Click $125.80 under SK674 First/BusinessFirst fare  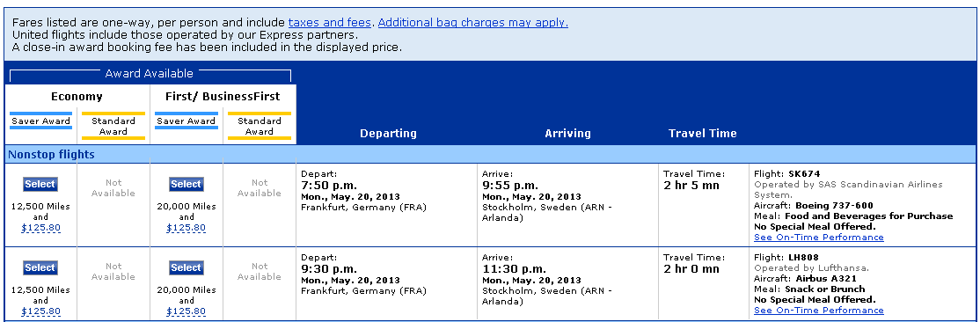186,228
